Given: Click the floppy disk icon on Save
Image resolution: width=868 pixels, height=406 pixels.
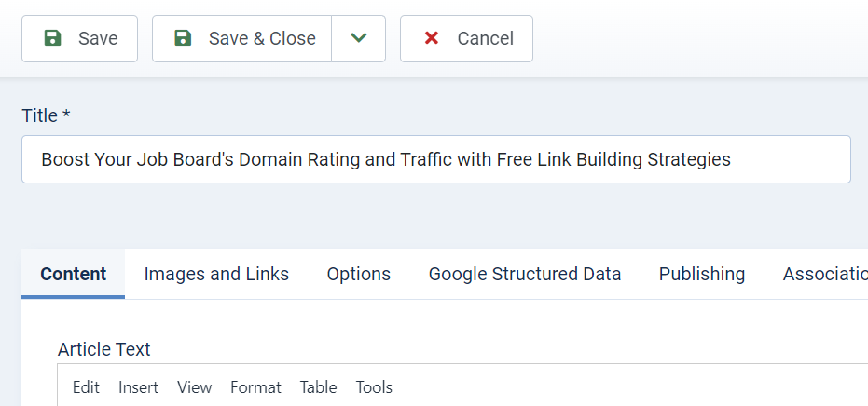Looking at the screenshot, I should point(53,38).
